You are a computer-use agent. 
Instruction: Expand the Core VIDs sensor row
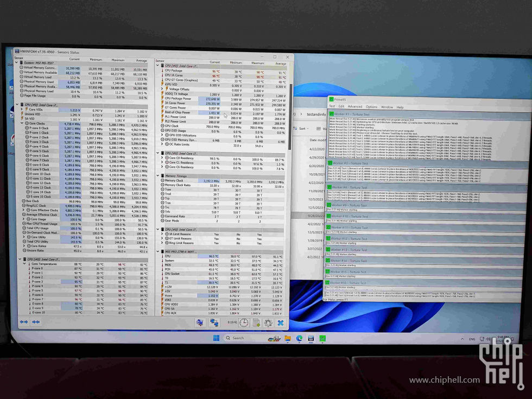click(22, 109)
